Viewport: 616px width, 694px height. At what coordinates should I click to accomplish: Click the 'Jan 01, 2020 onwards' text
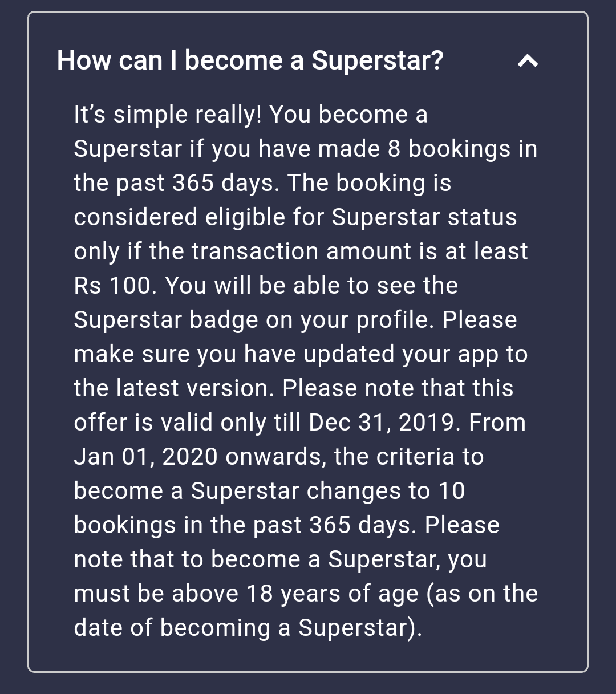click(200, 457)
